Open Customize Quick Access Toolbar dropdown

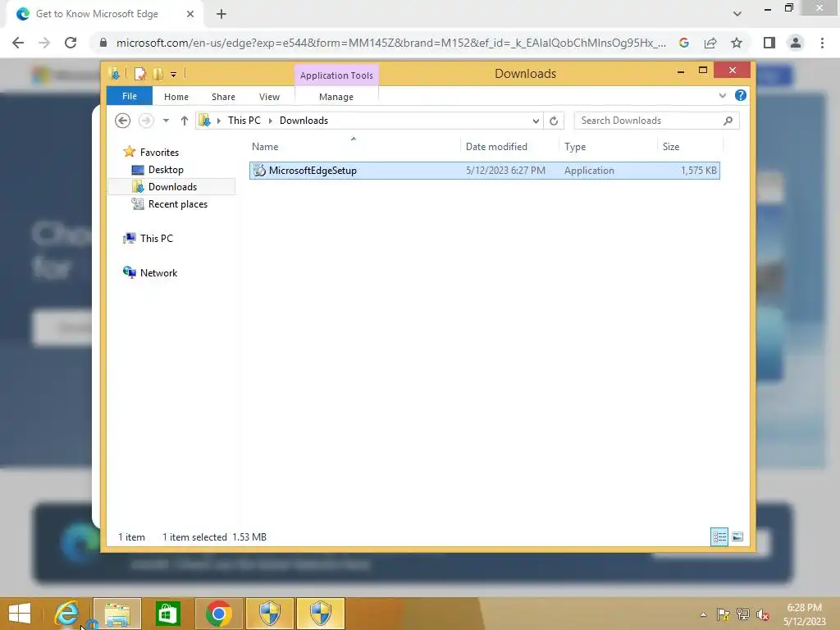click(174, 75)
